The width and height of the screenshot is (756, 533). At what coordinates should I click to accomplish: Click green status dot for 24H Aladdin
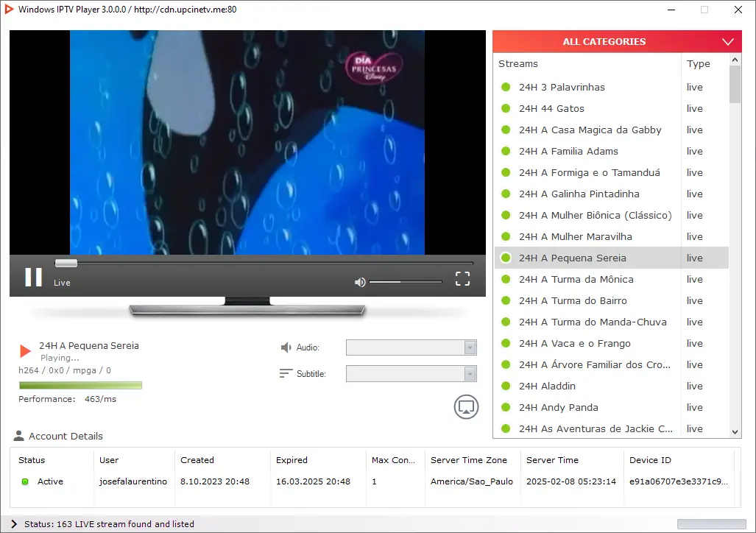(x=506, y=386)
